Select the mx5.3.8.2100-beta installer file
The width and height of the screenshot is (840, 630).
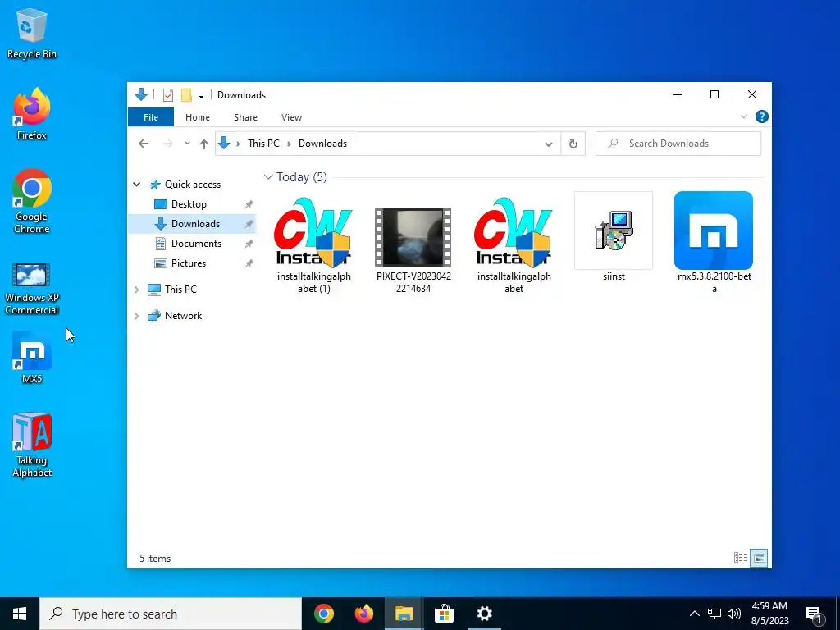tap(714, 242)
